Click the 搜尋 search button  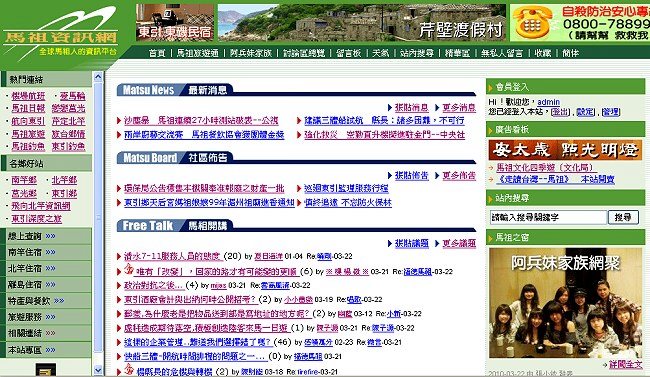coord(623,217)
